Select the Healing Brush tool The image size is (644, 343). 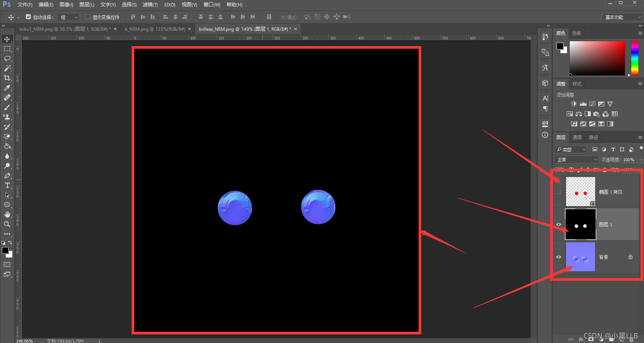coord(7,97)
